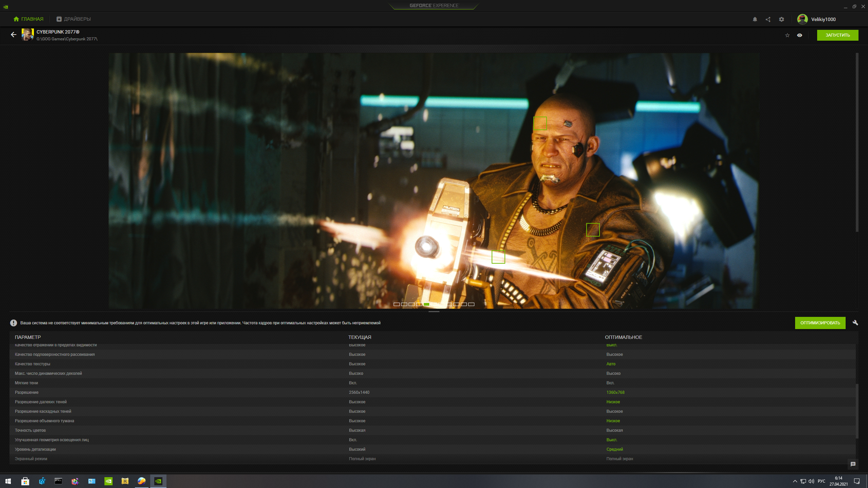The height and width of the screenshot is (488, 868).
Task: Open the feedback chat icon
Action: 853,464
